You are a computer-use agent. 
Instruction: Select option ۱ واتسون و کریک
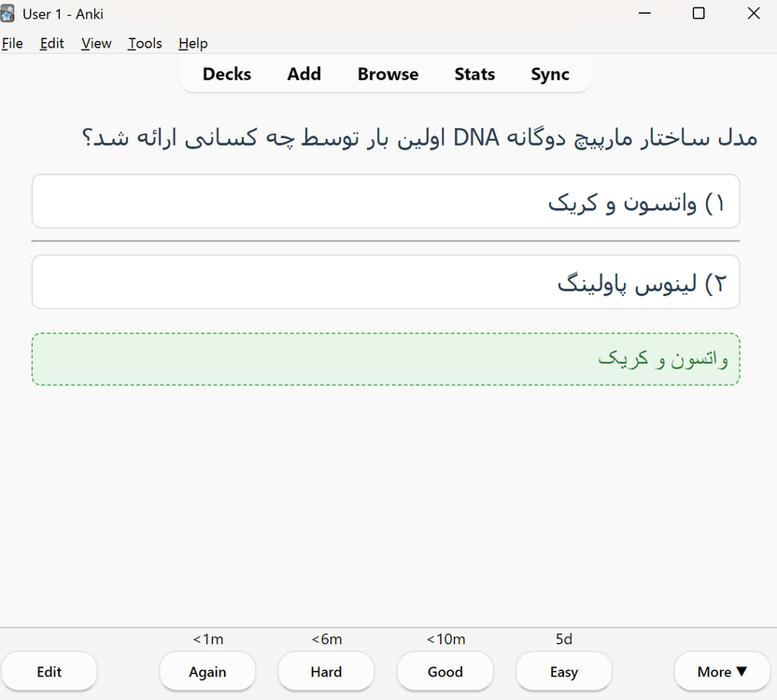[386, 202]
